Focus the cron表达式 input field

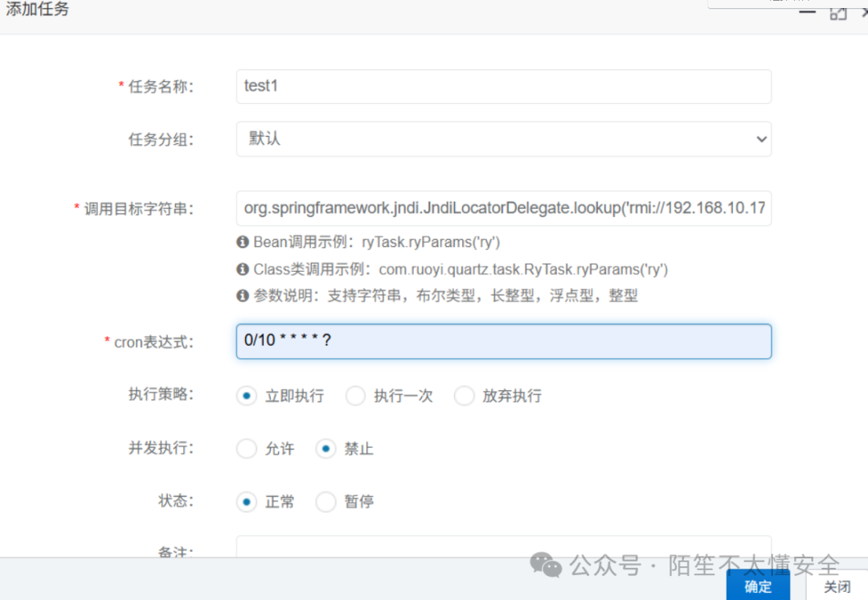click(x=503, y=341)
